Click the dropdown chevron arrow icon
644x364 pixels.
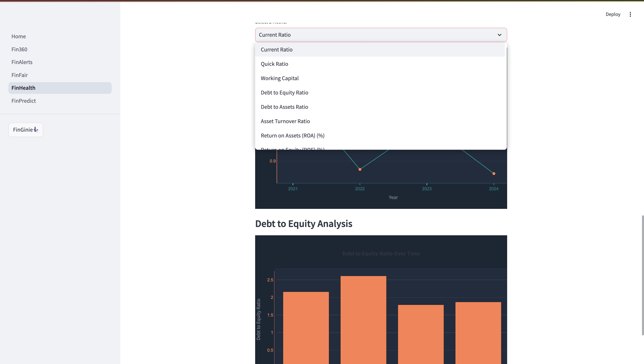click(499, 35)
